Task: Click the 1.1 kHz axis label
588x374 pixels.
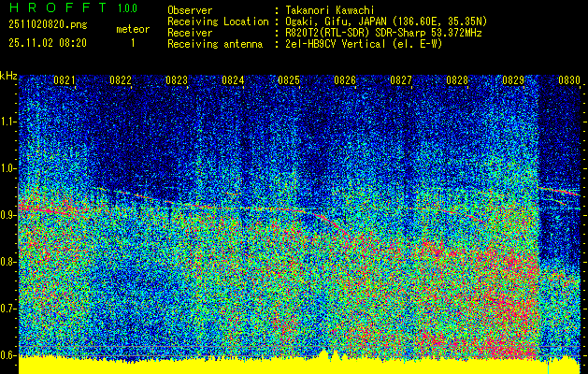Action: pos(7,122)
